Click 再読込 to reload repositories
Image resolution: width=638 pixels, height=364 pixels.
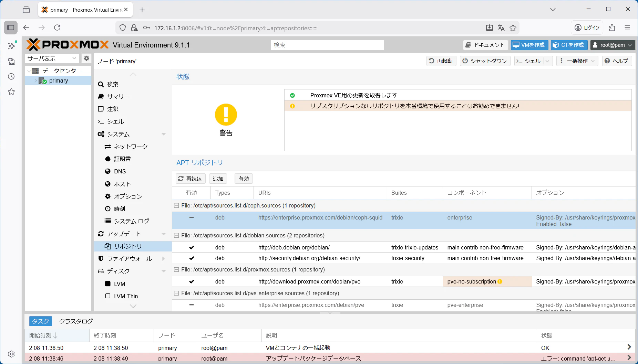pyautogui.click(x=190, y=179)
